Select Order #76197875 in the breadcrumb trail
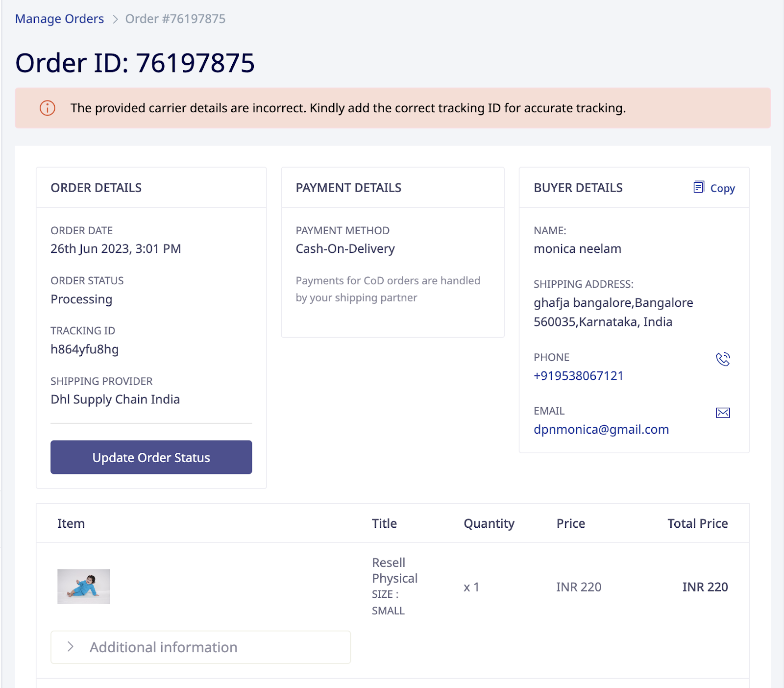 [x=175, y=19]
